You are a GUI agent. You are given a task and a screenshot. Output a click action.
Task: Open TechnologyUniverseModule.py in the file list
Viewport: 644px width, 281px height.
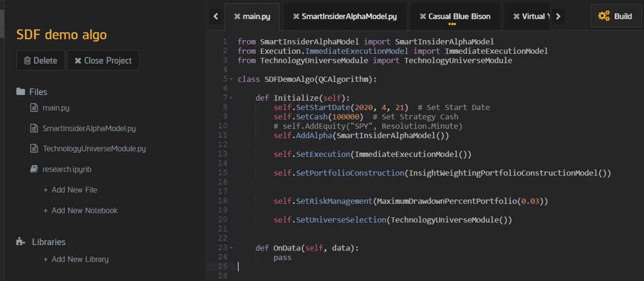click(94, 149)
